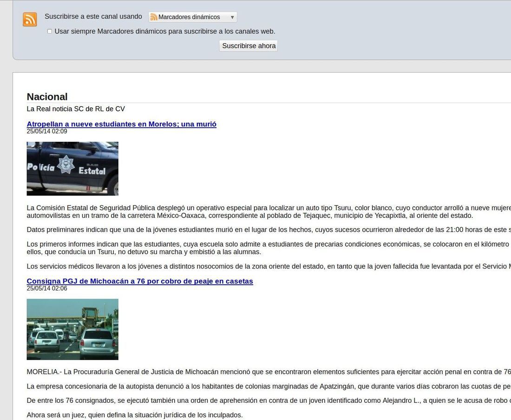
Task: Click the date 25/05/14 02:09
Action: coord(47,131)
